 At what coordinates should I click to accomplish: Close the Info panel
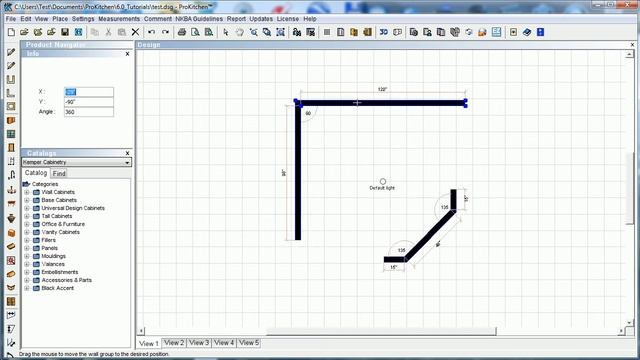tap(127, 54)
